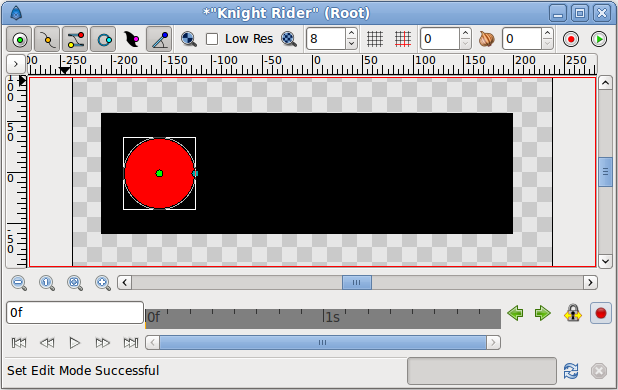The image size is (618, 390).
Task: Increase the quality value of 8
Action: click(352, 33)
